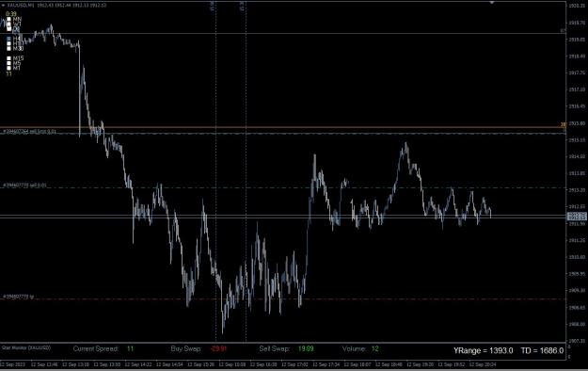Tick the M15 timeframe checkbox
This screenshot has height=371, width=588.
tap(8, 58)
